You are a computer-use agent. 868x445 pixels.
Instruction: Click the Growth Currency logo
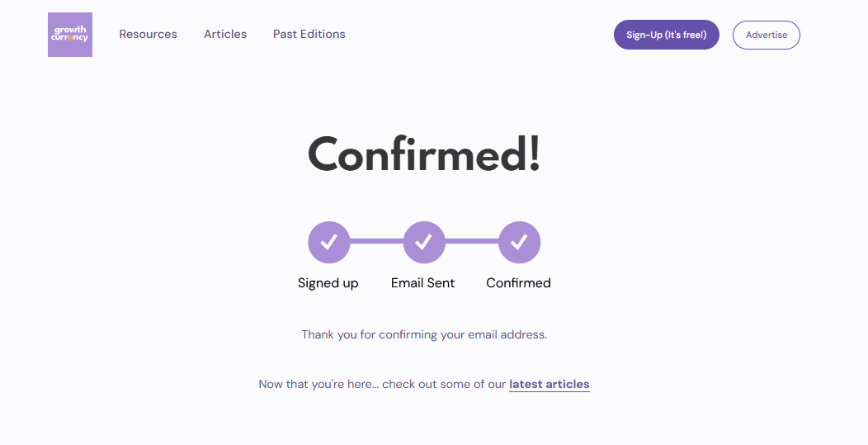[70, 35]
